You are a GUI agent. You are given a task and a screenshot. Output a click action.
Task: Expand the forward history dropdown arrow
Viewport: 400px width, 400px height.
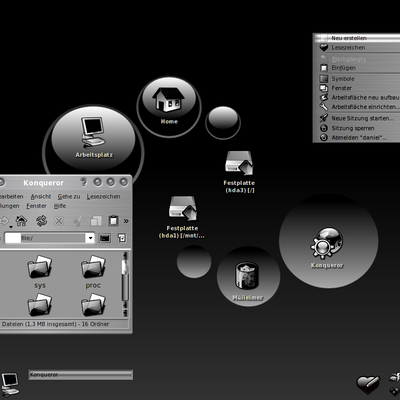pos(11,227)
